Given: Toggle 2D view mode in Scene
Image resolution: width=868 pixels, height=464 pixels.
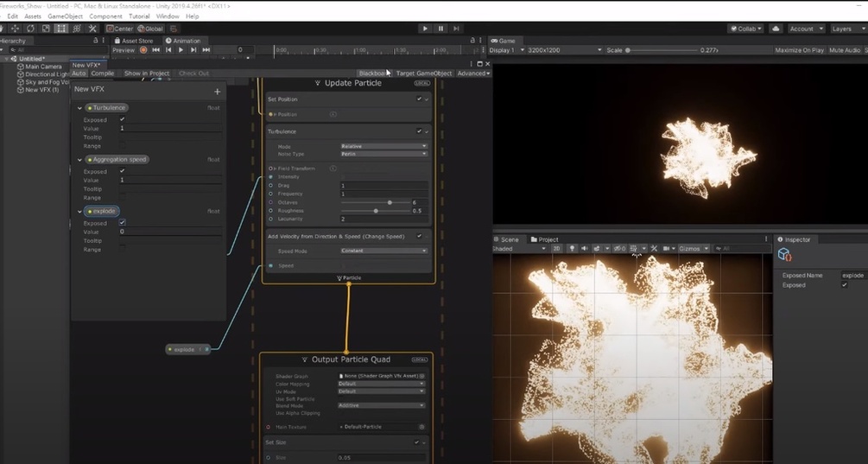Looking at the screenshot, I should [556, 249].
